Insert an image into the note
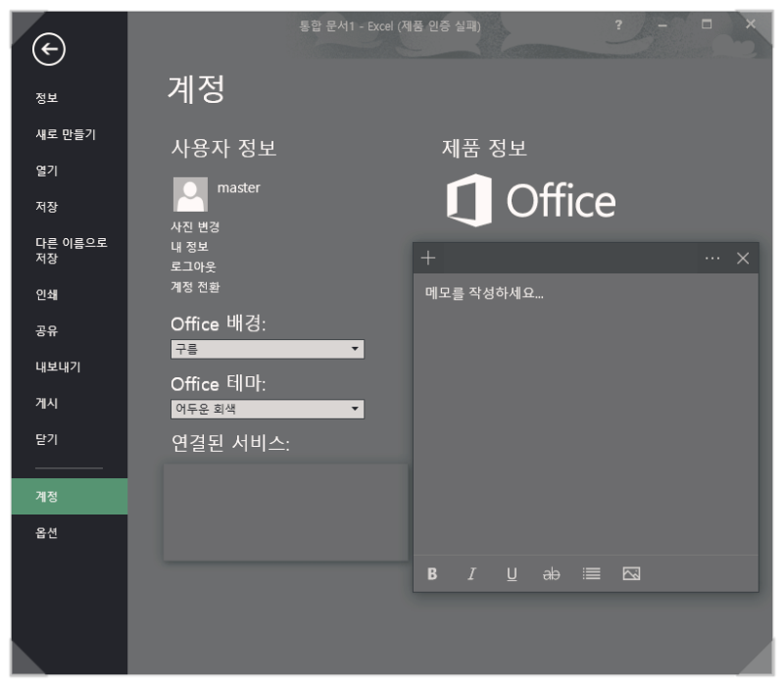784x686 pixels. 631,573
